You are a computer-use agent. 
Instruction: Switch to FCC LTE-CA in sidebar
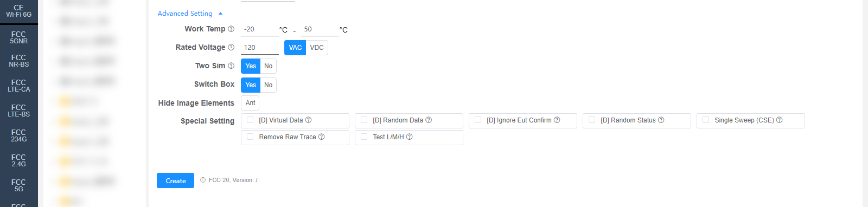(x=19, y=86)
